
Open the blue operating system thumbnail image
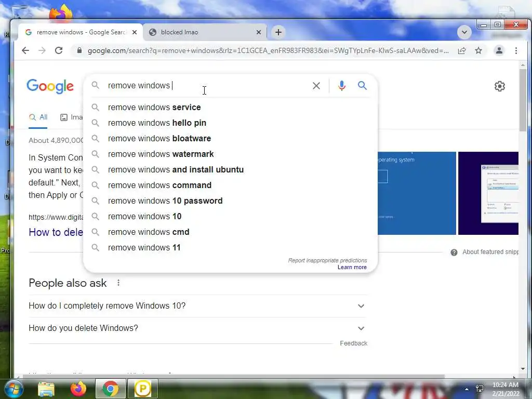417,193
